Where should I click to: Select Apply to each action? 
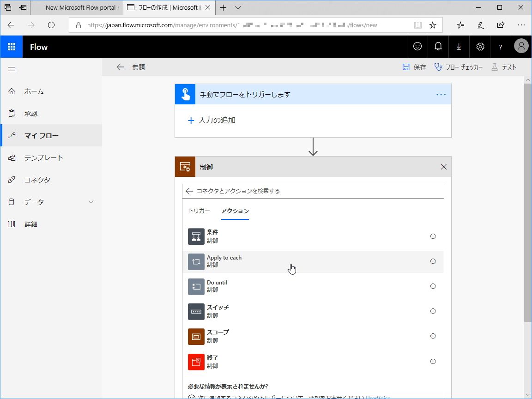click(313, 261)
